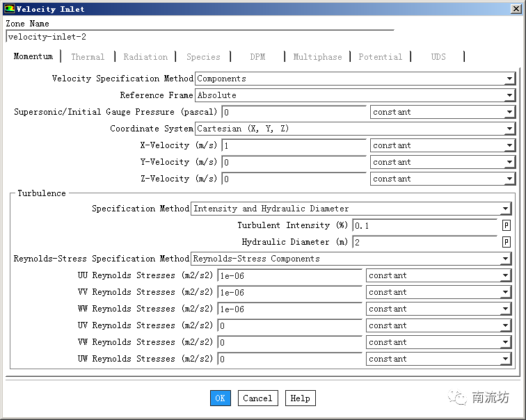Open Help for the velocity inlet
The height and width of the screenshot is (420, 526).
pyautogui.click(x=300, y=398)
